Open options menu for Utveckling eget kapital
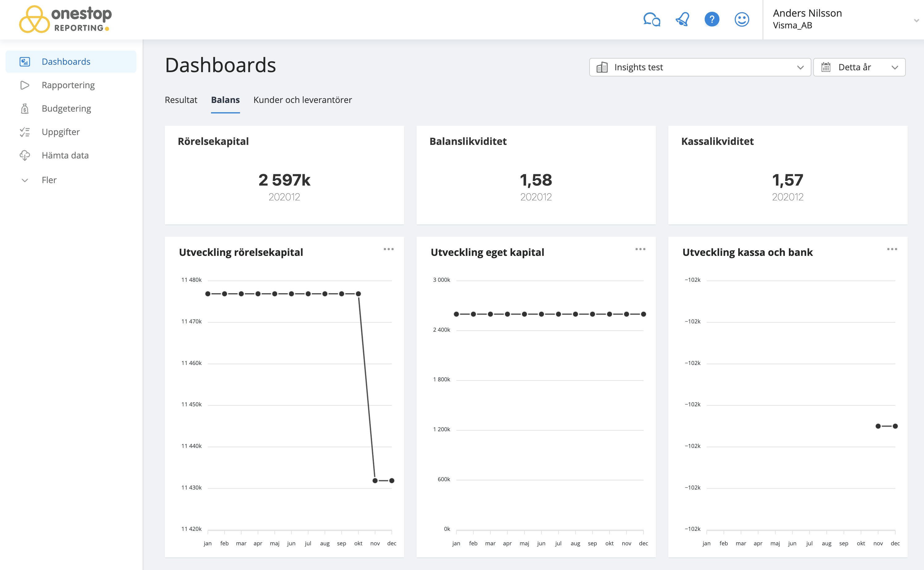This screenshot has height=570, width=924. pos(640,249)
